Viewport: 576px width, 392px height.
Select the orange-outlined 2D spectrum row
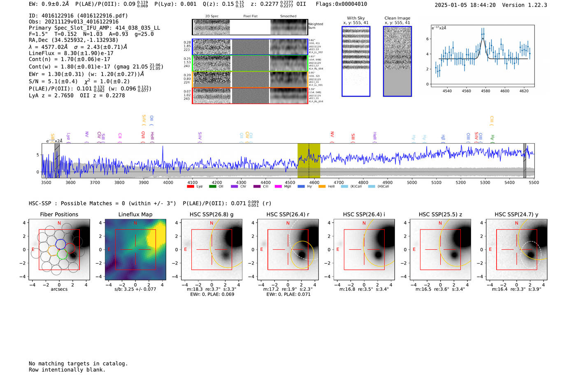point(250,80)
